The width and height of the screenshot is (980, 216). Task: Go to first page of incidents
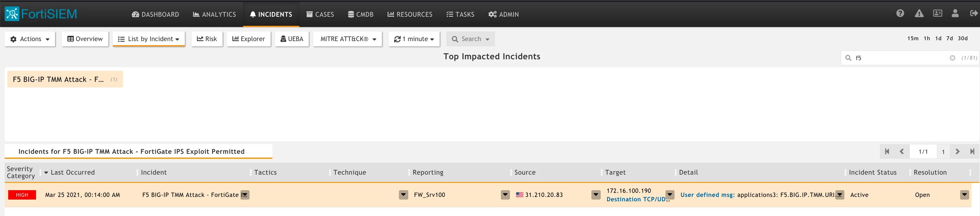coord(887,152)
